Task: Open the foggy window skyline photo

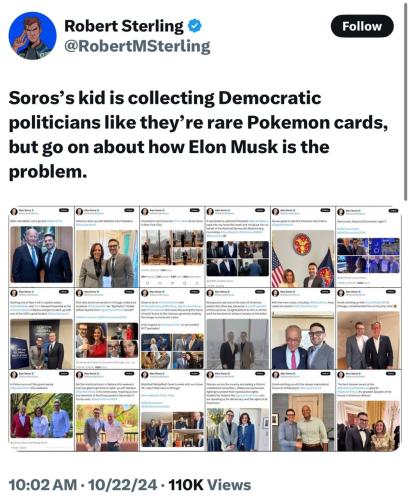Action: tap(238, 344)
